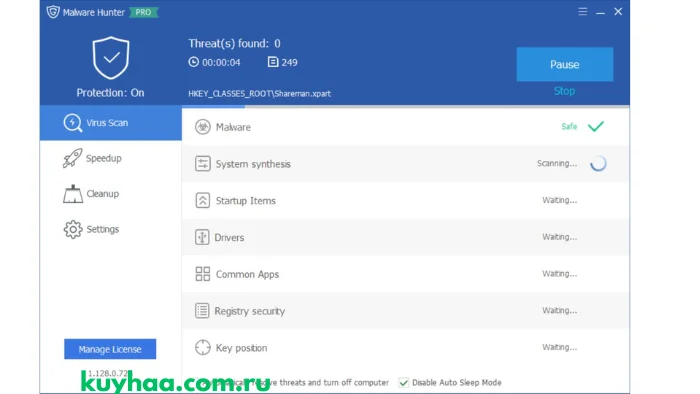Click the Virus Scan magnifier icon
The image size is (700, 394).
tap(72, 123)
